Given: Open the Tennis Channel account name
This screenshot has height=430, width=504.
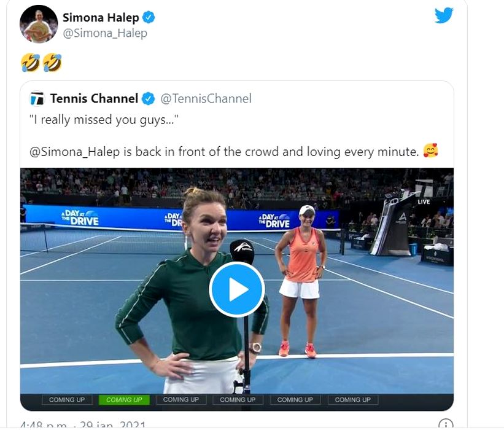Looking at the screenshot, I should [x=94, y=99].
